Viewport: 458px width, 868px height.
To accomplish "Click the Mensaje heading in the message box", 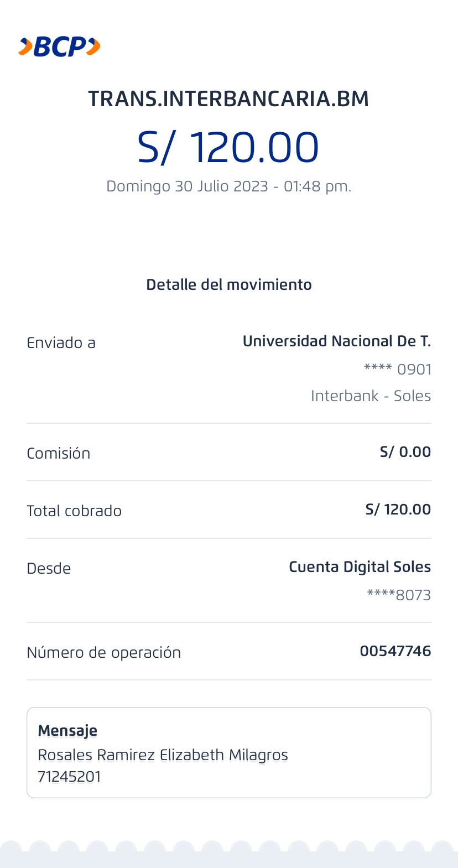I will (x=67, y=731).
